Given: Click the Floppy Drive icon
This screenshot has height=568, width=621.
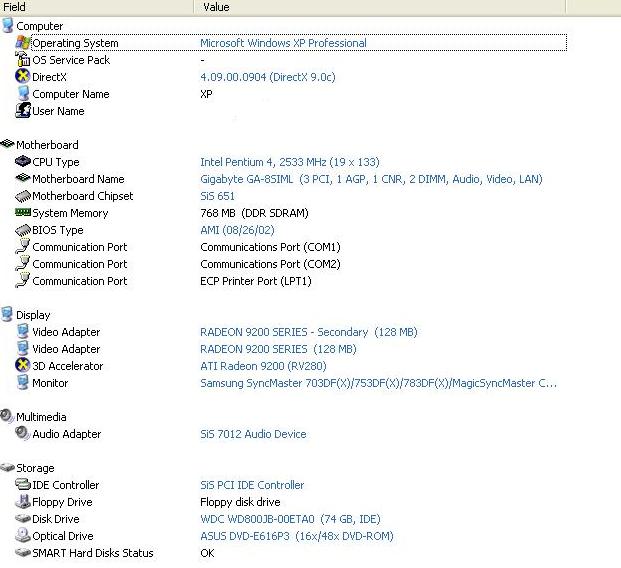Looking at the screenshot, I should [23, 502].
